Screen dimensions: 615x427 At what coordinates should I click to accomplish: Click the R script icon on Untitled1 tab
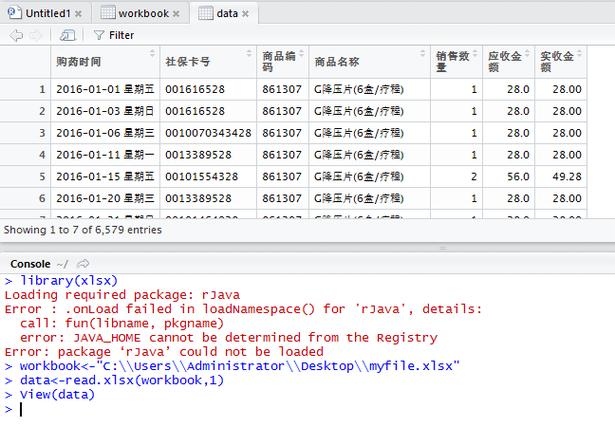coord(14,13)
